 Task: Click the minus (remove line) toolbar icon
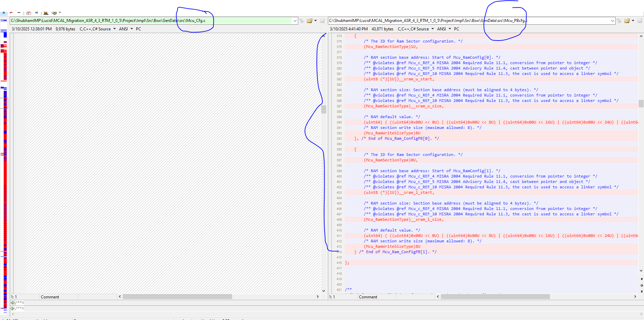coord(19,13)
